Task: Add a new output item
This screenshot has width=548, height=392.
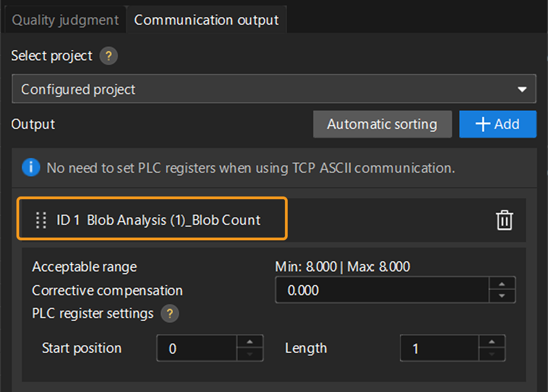Action: pos(497,124)
